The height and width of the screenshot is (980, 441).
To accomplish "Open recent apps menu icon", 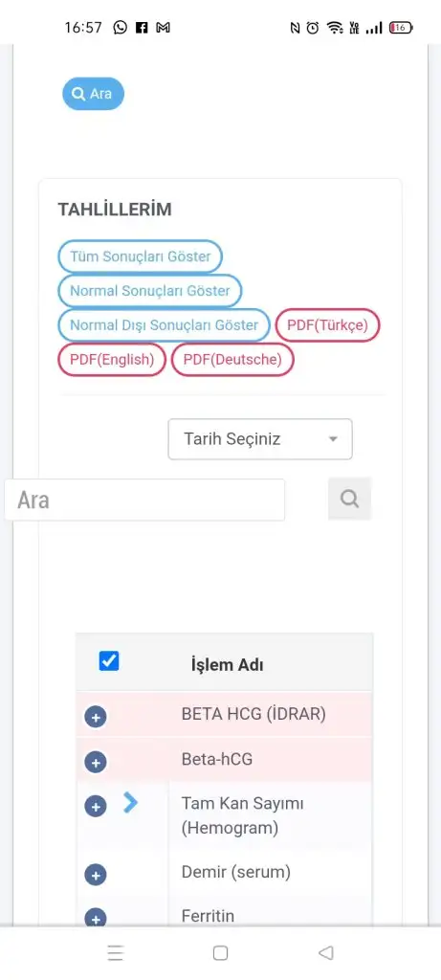I will tap(115, 952).
